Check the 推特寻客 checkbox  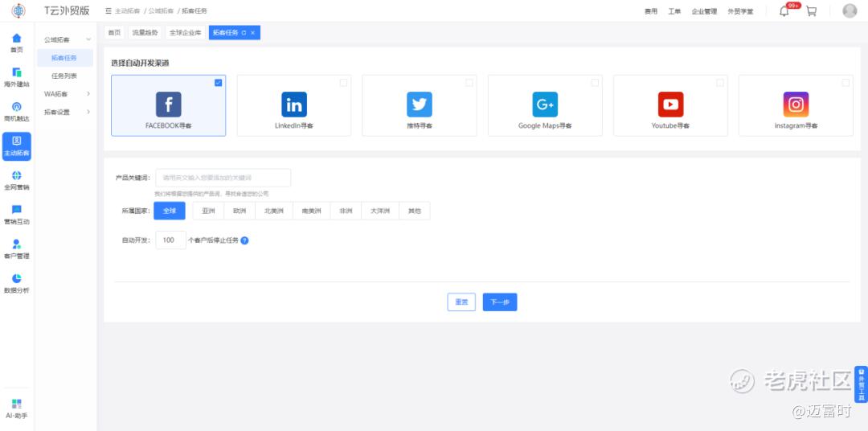pos(469,83)
